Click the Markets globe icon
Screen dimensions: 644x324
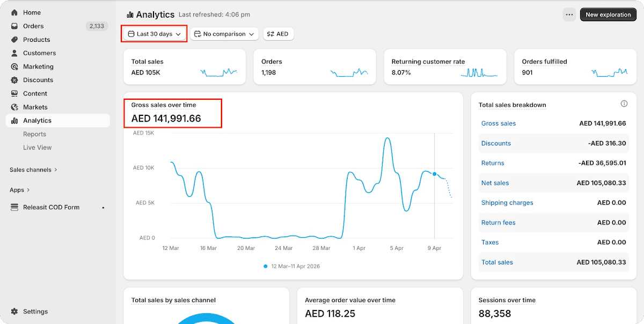click(14, 107)
